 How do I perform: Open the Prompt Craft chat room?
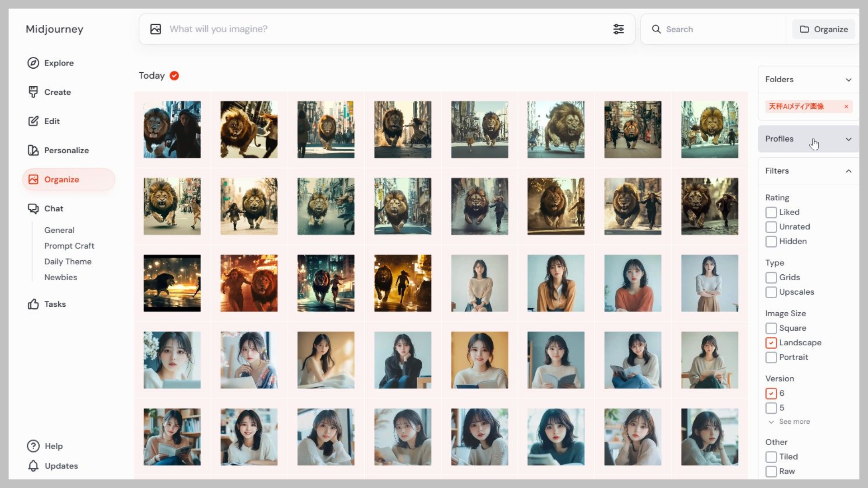[69, 246]
